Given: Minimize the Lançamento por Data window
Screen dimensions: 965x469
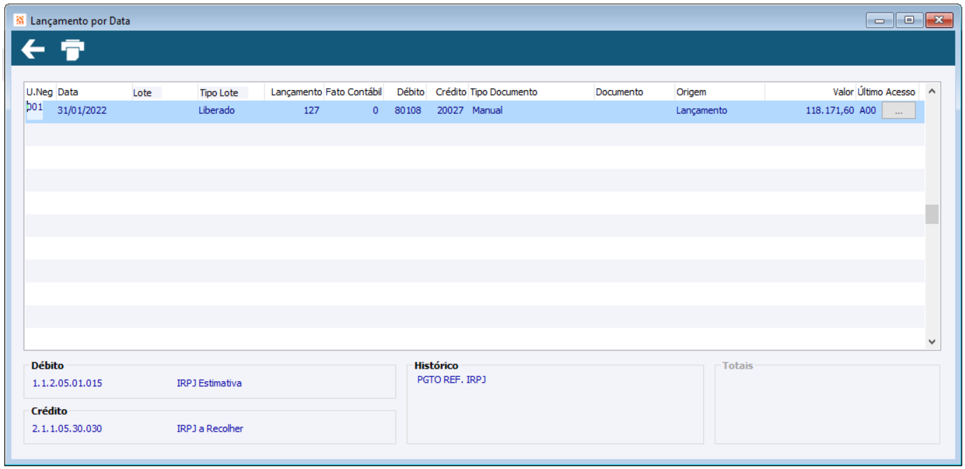Looking at the screenshot, I should click(879, 21).
